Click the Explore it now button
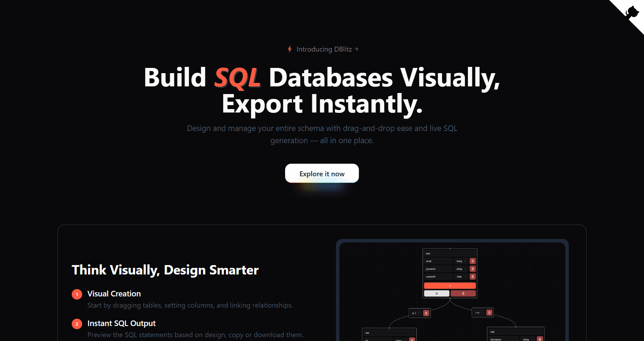This screenshot has width=644, height=341. [322, 173]
